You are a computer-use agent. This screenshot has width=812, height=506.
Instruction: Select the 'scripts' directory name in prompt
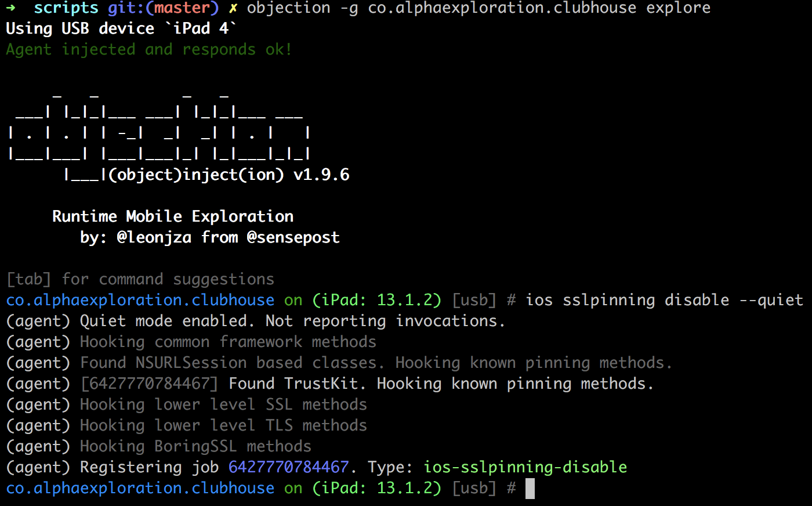66,8
